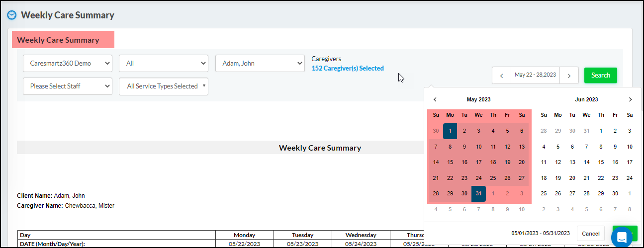The image size is (644, 248).
Task: Open the chat support bubble icon
Action: (621, 237)
